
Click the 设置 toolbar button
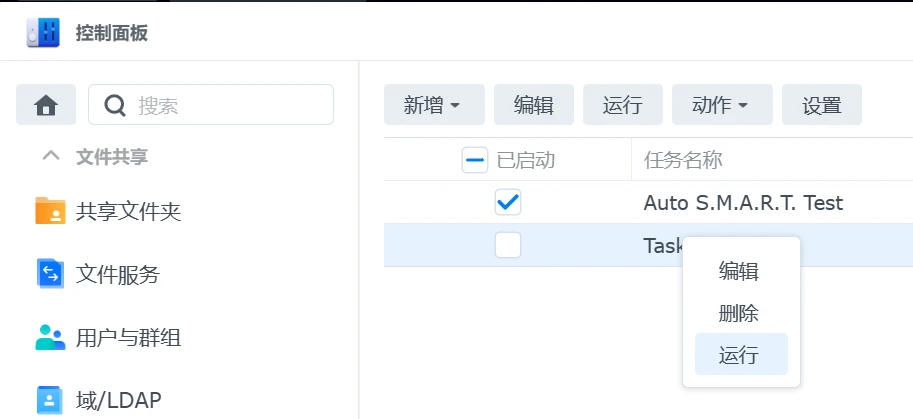coord(822,105)
